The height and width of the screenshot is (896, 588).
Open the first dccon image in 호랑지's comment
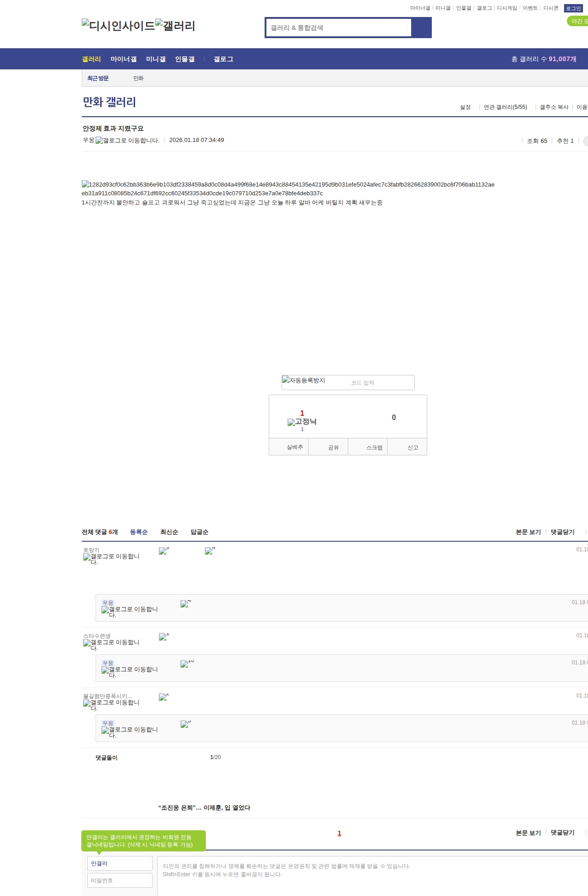[164, 551]
